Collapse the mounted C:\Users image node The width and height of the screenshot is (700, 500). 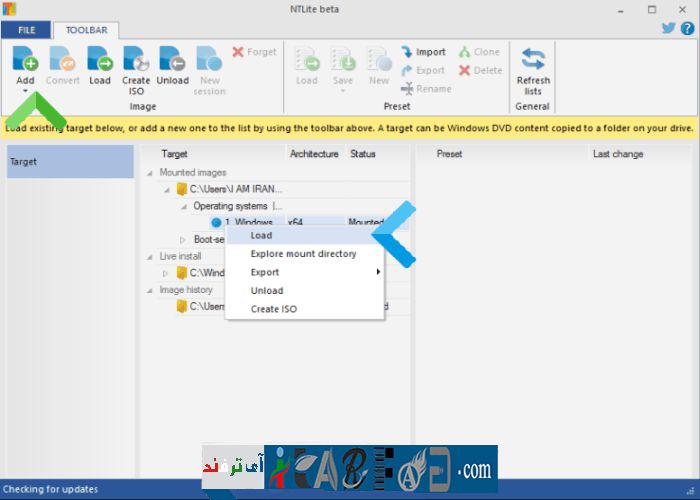[166, 189]
